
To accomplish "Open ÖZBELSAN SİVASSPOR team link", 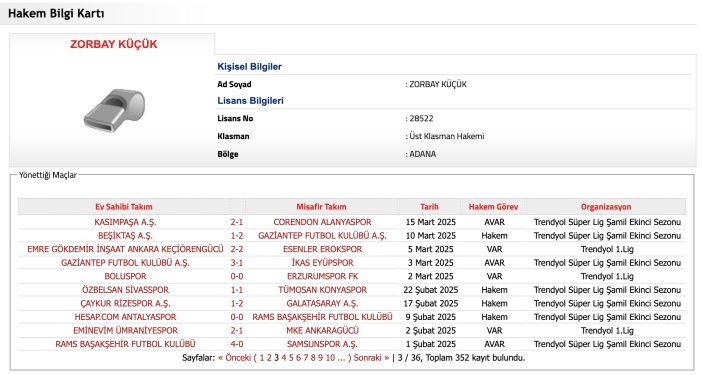I will point(125,290).
